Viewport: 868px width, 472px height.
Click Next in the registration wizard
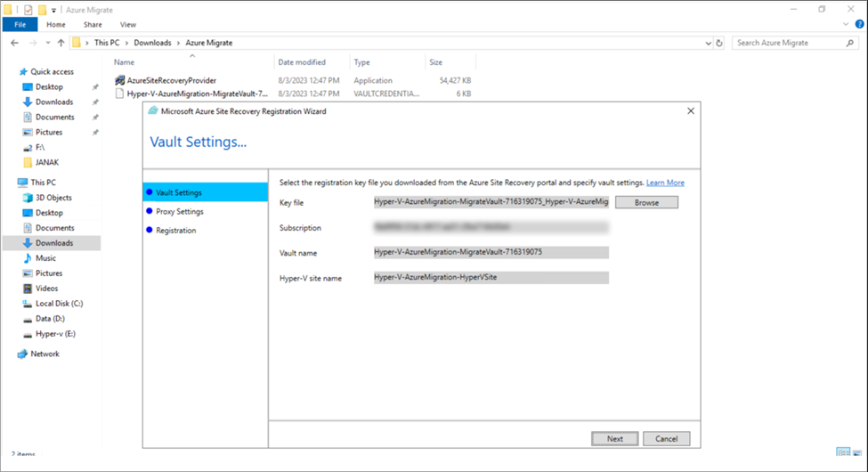pos(614,439)
